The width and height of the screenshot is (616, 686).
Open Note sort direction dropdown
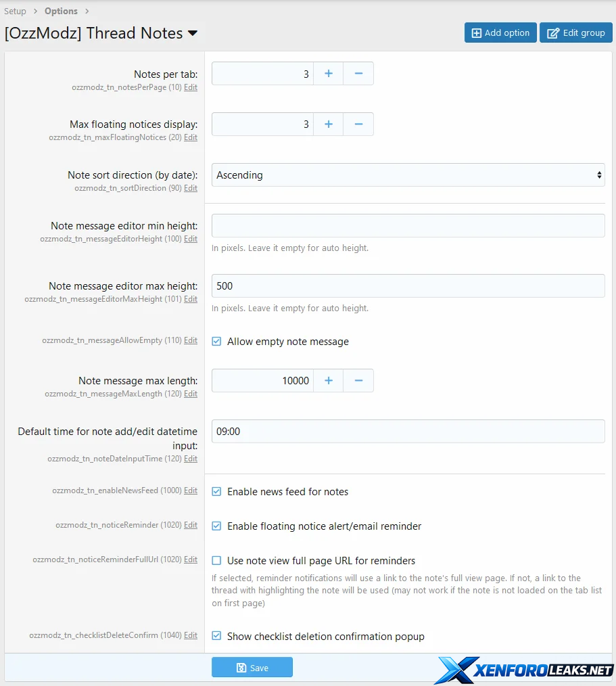408,175
